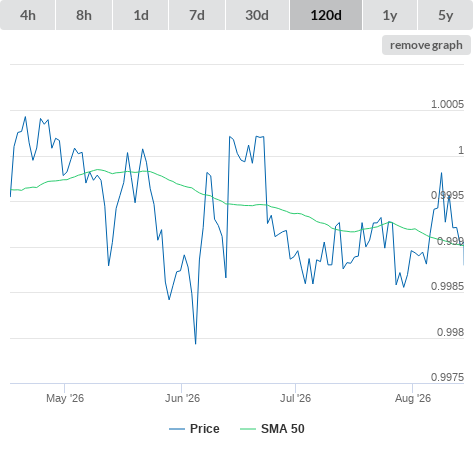Viewport: 474px width, 455px height.
Task: Click the lowest price dip in June
Action: coord(195,343)
